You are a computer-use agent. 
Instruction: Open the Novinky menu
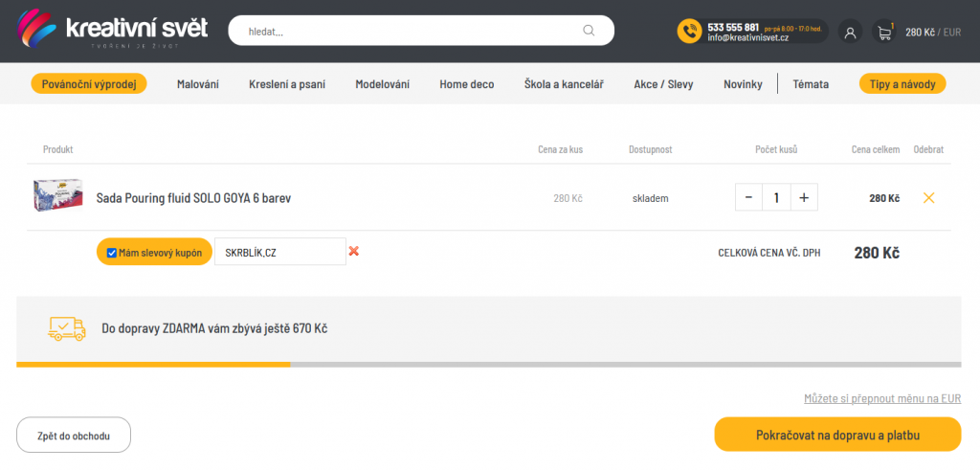tap(743, 83)
